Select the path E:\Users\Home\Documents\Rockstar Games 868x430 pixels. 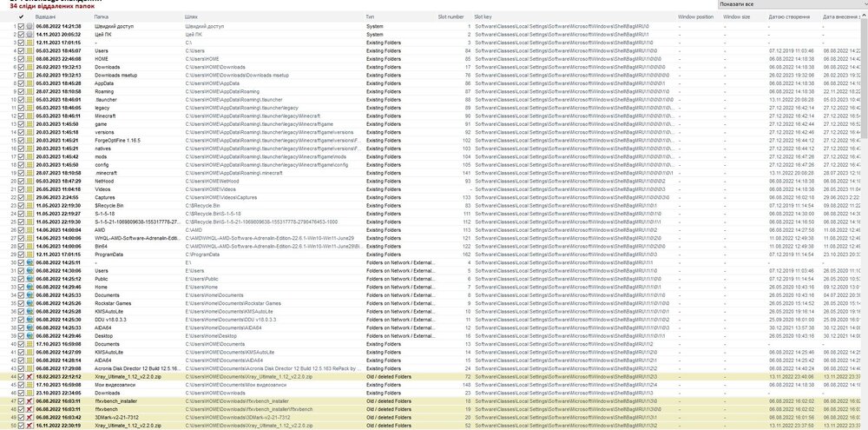[x=233, y=303]
